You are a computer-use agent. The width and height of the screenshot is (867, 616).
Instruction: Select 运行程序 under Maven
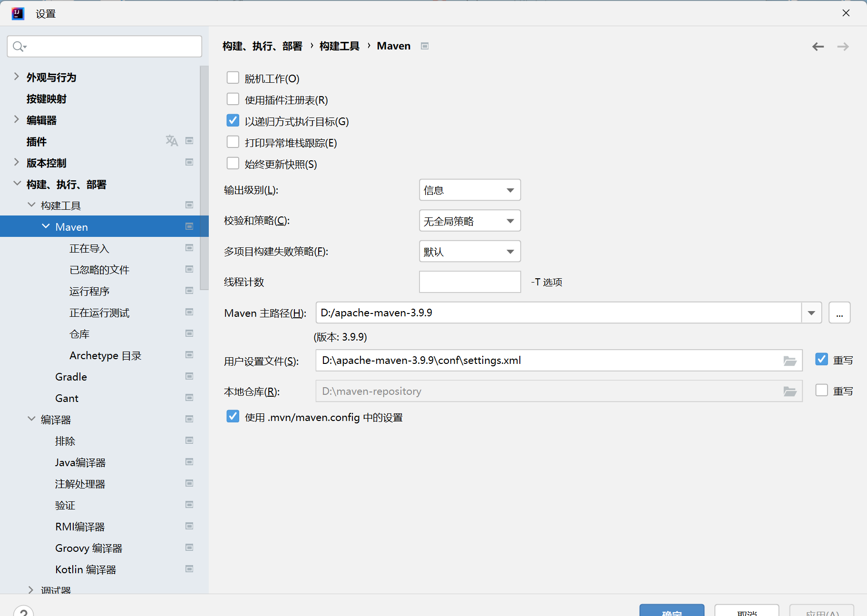click(x=89, y=291)
